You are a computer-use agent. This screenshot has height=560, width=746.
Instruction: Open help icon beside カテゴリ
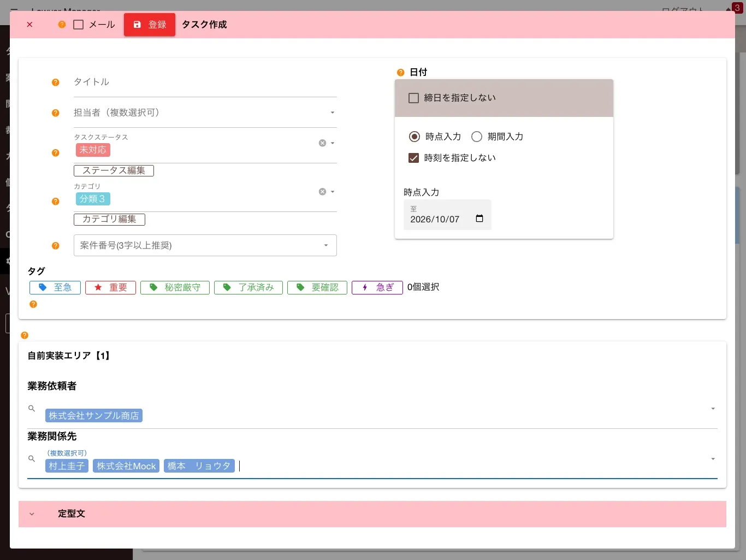pos(55,202)
